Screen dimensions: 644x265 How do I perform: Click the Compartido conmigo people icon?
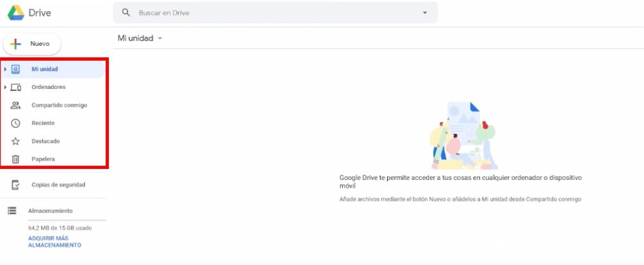(16, 105)
